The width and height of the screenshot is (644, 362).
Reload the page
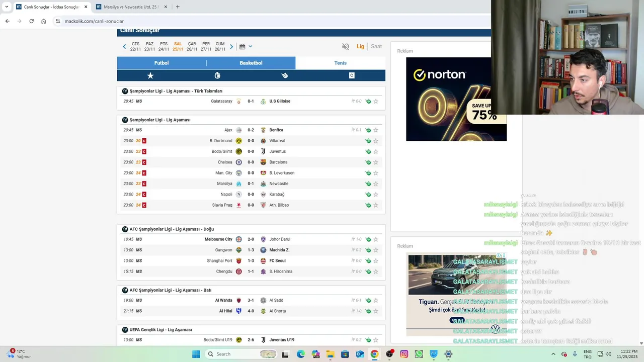pyautogui.click(x=31, y=21)
